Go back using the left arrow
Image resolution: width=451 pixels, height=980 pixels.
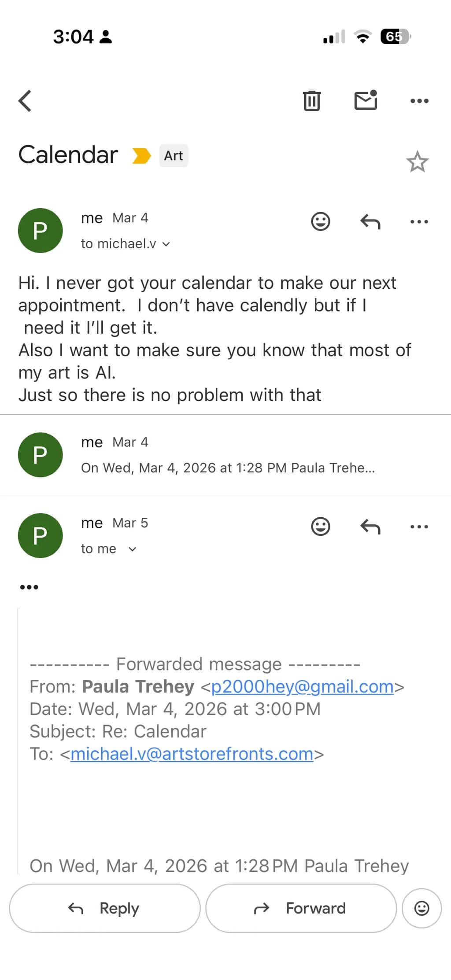[x=25, y=101]
